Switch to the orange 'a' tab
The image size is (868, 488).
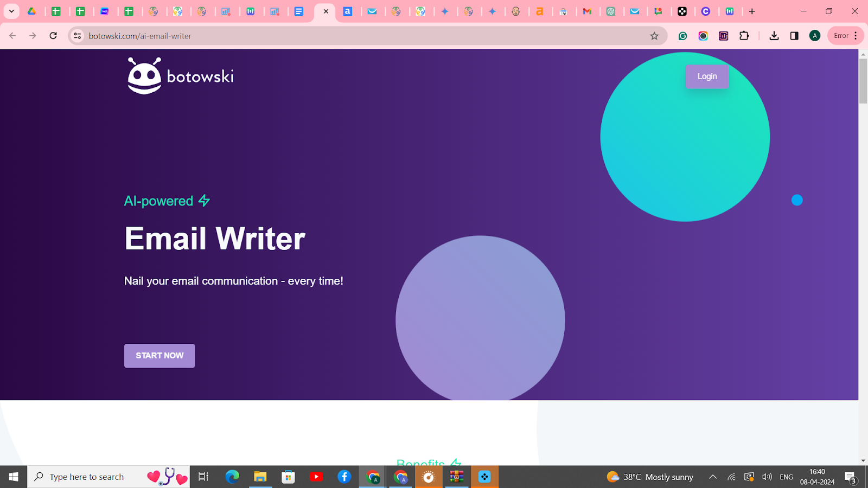tap(540, 11)
